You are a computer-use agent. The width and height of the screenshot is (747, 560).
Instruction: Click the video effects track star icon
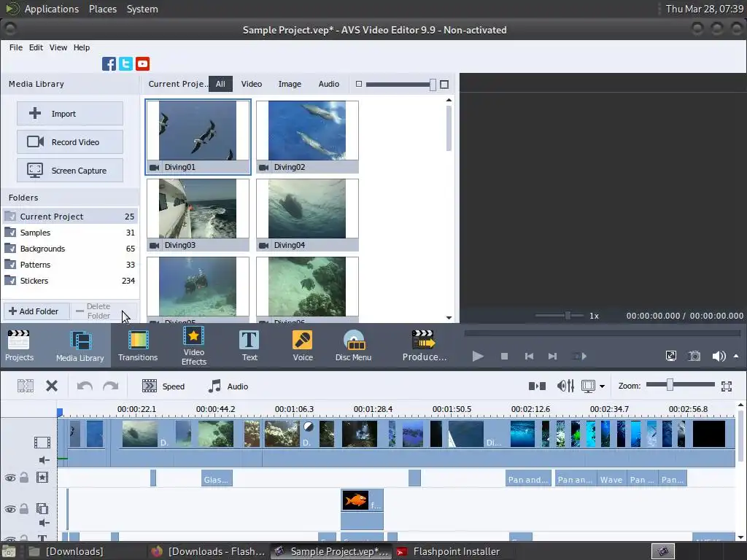coord(42,477)
